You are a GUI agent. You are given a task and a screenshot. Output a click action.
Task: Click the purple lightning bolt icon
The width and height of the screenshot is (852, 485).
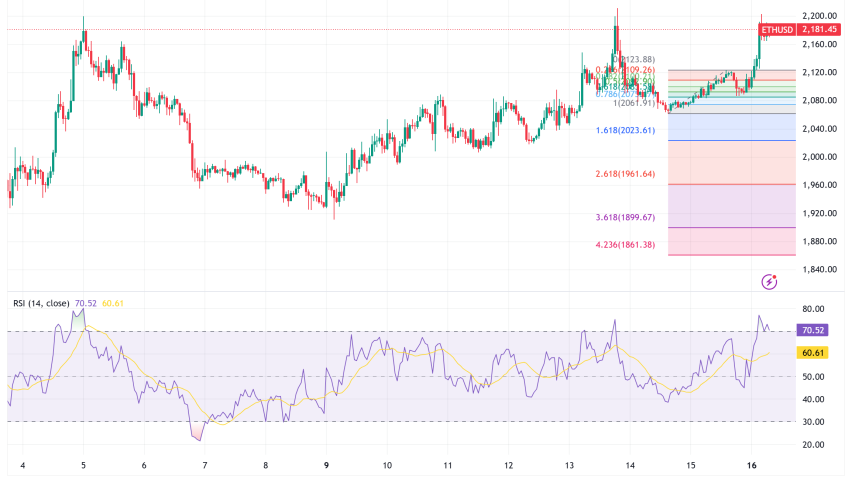[x=769, y=282]
